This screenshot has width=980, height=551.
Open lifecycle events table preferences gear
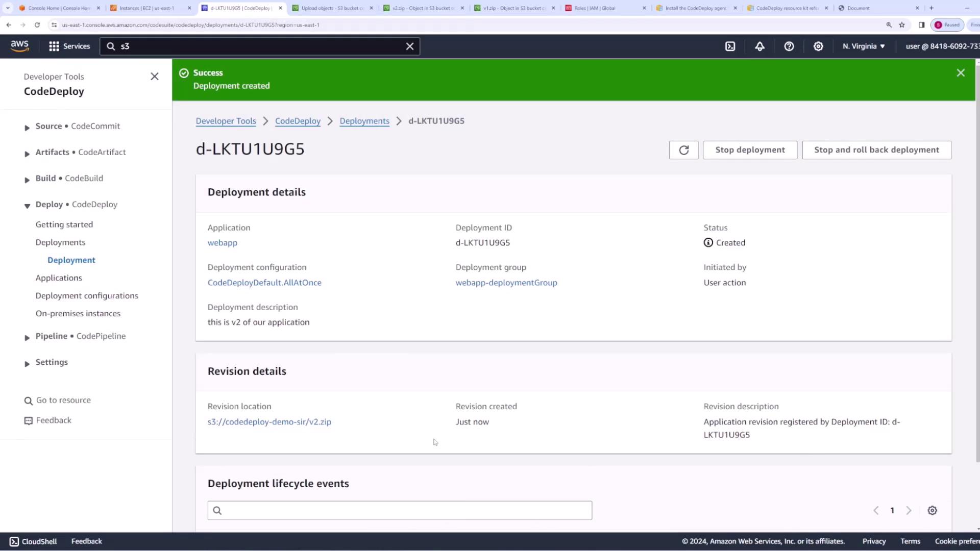[x=932, y=511]
